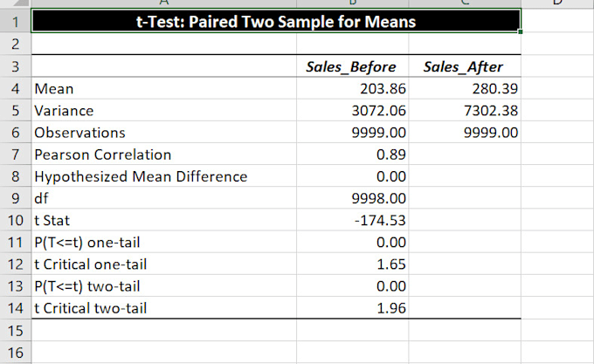Click the row 4 header number

[x=14, y=89]
